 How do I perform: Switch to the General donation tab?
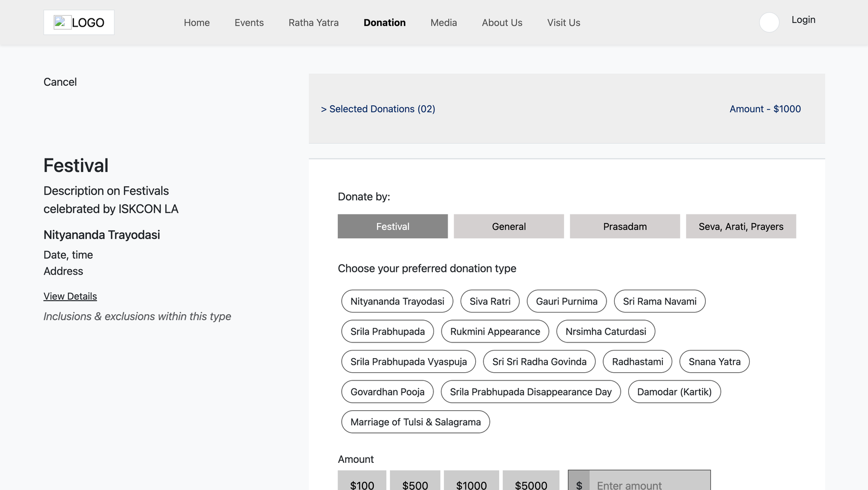(508, 226)
